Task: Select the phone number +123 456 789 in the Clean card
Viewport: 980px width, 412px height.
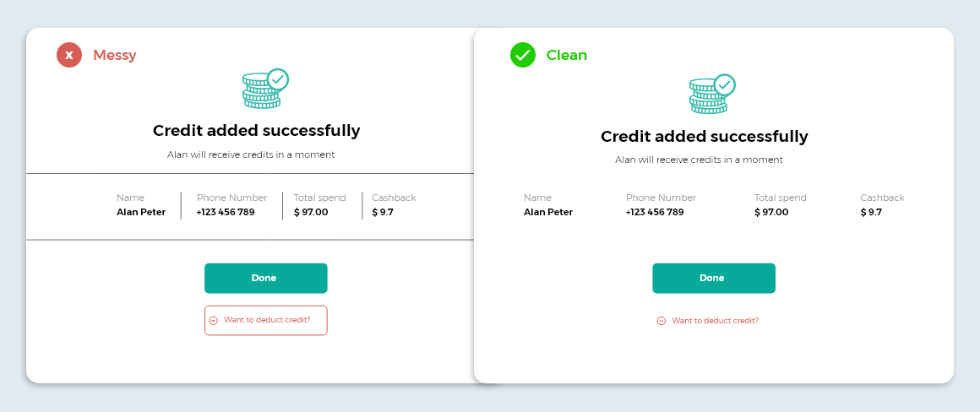Action: (655, 212)
